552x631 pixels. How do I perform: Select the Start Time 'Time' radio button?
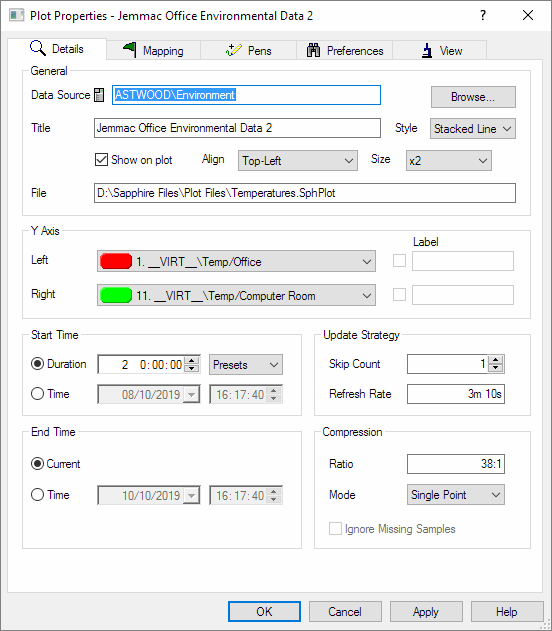pos(37,394)
